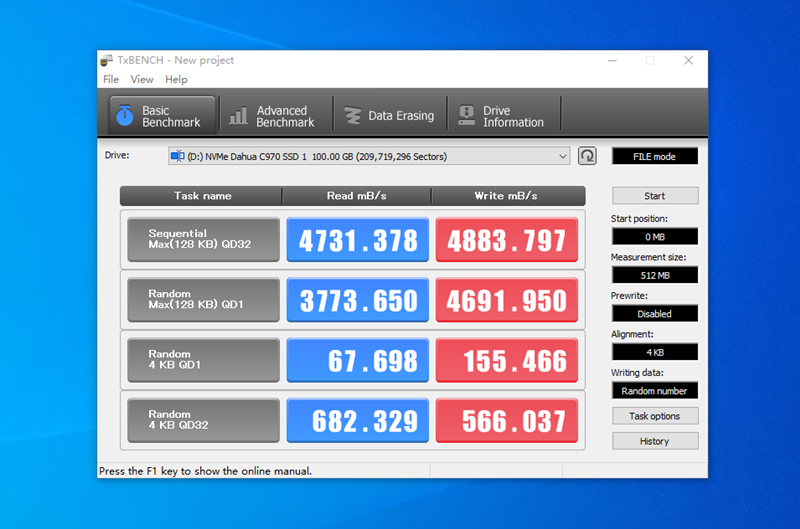Click the stopwatch icon on Basic Benchmark tab
This screenshot has width=800, height=529.
coord(125,115)
